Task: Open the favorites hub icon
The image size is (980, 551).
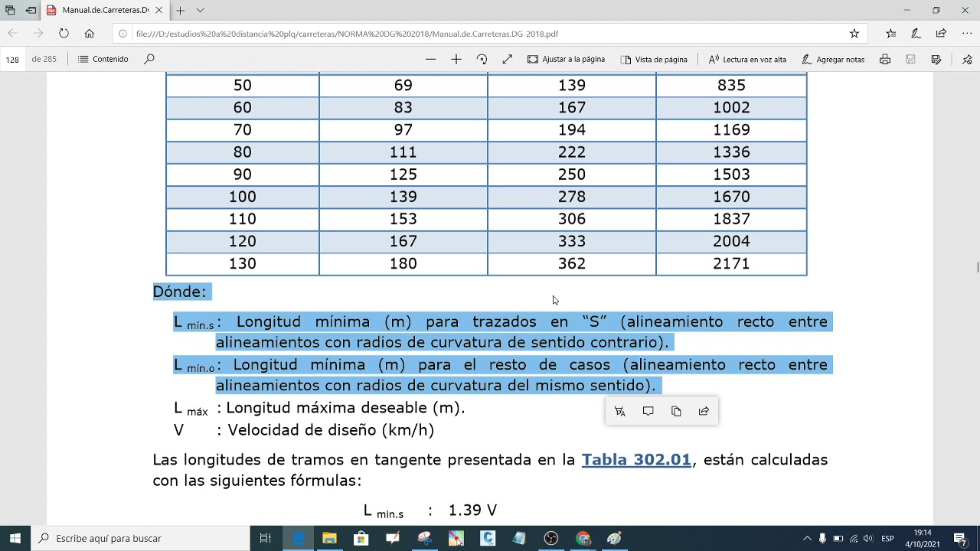Action: click(890, 34)
